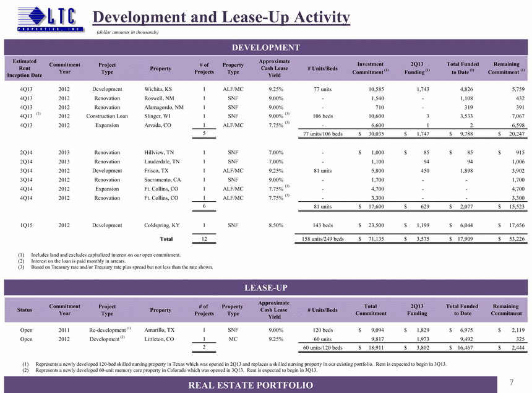The width and height of the screenshot is (532, 393).
Task: Click the REAL ESTATE PORTFOLIO footer banner
Action: [x=251, y=385]
